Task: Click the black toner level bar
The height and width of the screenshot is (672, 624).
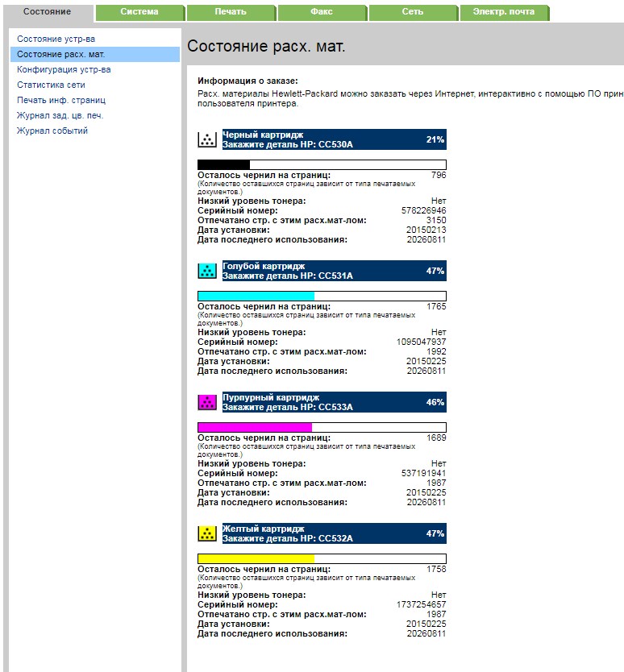Action: 322,164
